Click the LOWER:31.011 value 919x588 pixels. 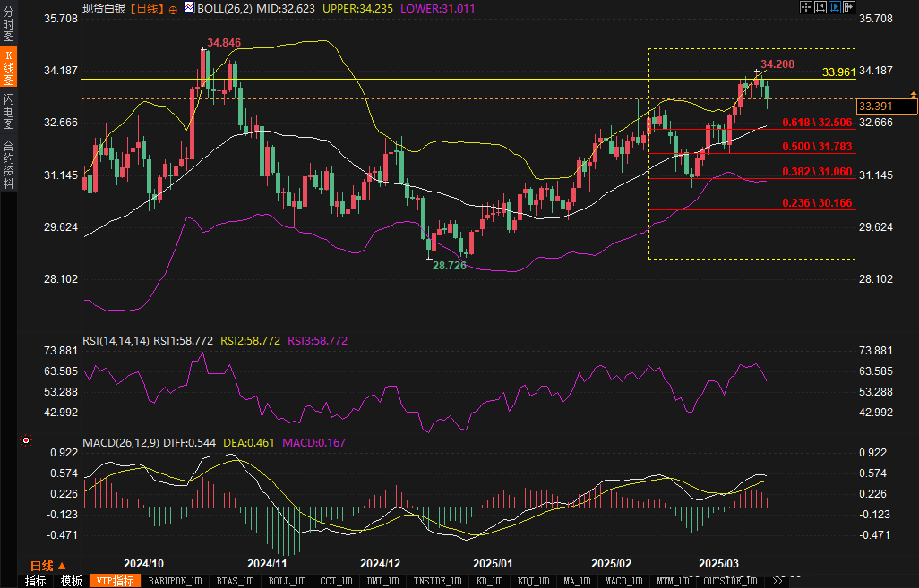[x=438, y=9]
